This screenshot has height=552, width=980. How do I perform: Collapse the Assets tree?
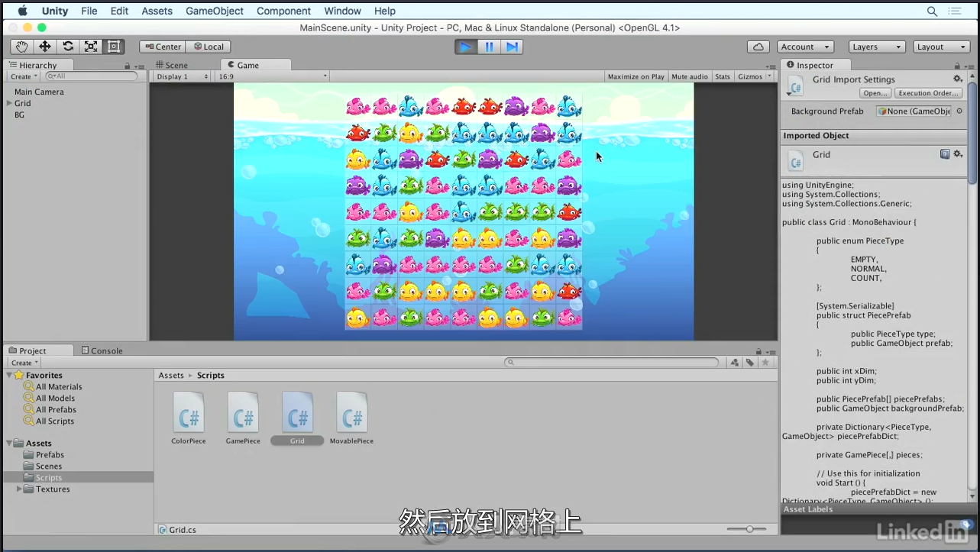(x=9, y=443)
